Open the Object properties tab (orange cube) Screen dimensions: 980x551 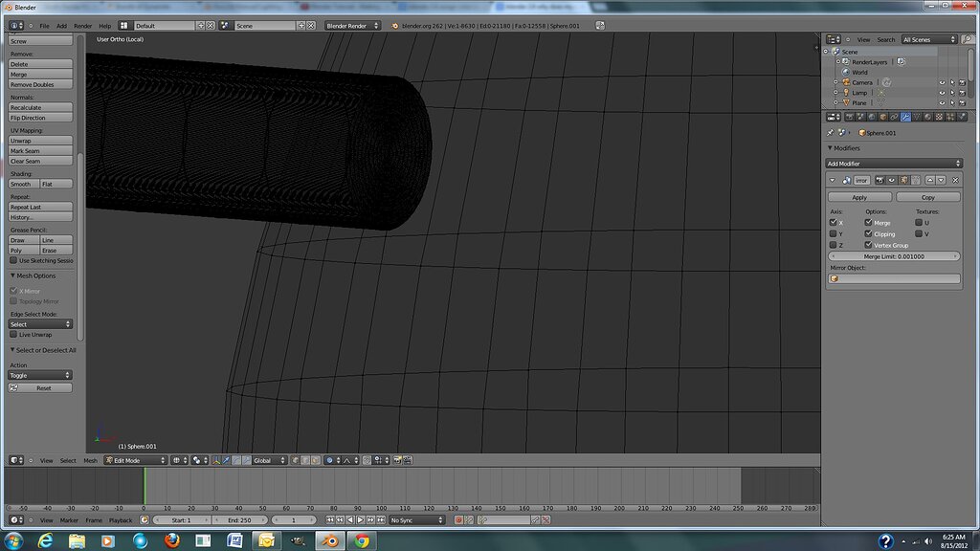pyautogui.click(x=883, y=117)
